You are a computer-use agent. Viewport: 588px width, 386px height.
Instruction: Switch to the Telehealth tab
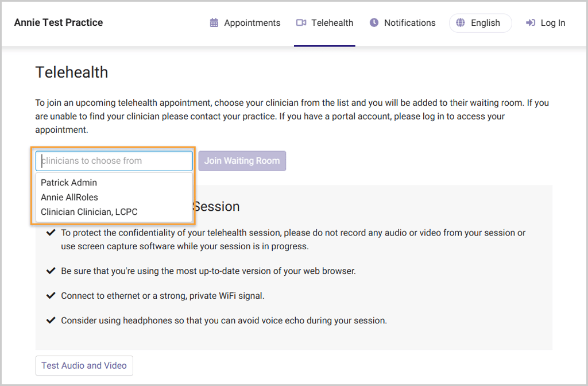pyautogui.click(x=332, y=23)
